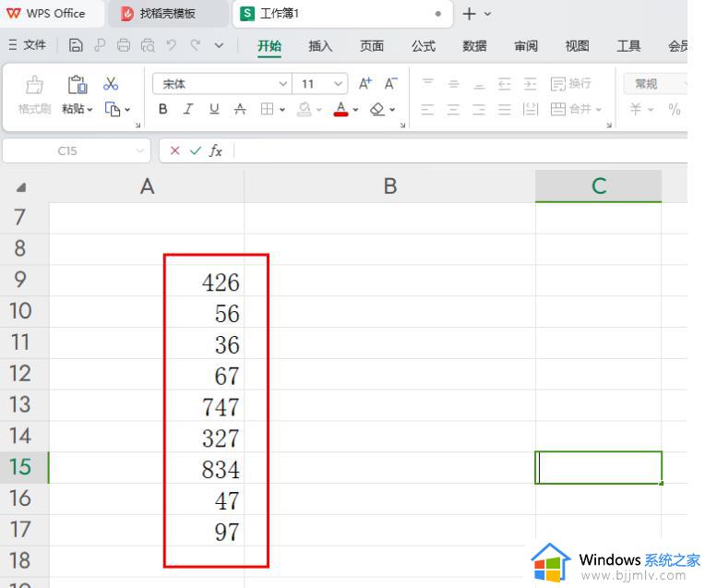Click the Save icon in quick access toolbar
The width and height of the screenshot is (705, 588).
coord(76,45)
